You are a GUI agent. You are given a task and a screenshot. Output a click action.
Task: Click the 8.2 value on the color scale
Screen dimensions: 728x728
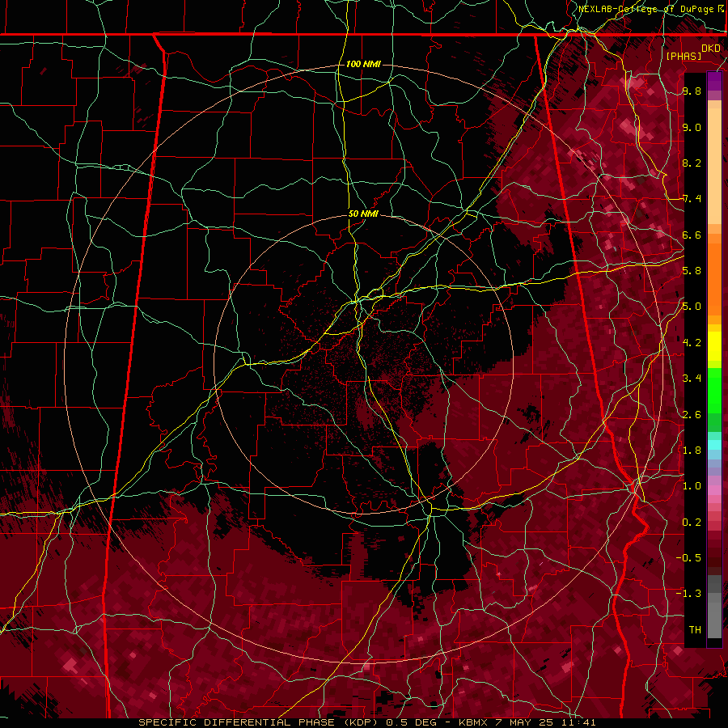[x=692, y=163]
